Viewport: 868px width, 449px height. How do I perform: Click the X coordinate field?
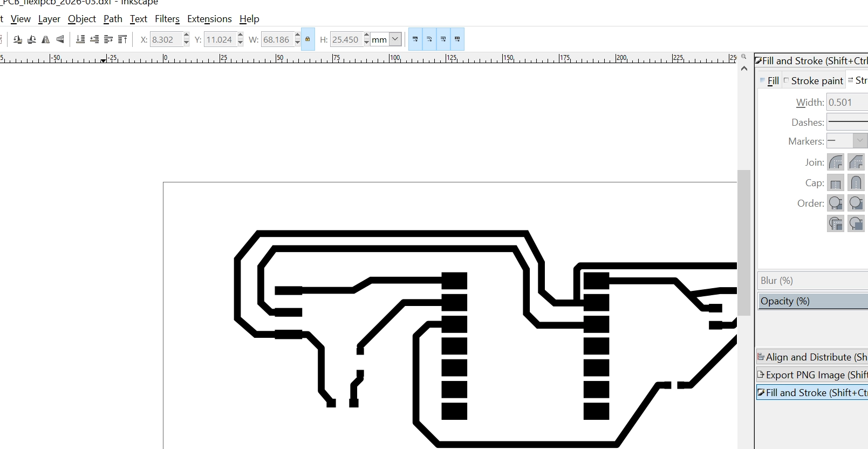coord(166,39)
